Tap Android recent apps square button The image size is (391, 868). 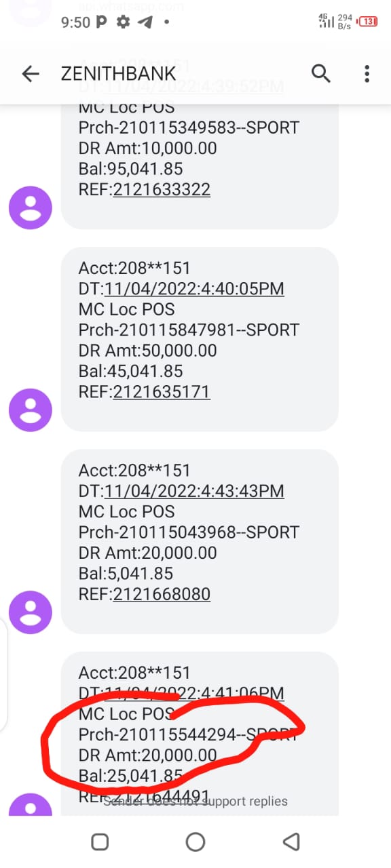(100, 842)
